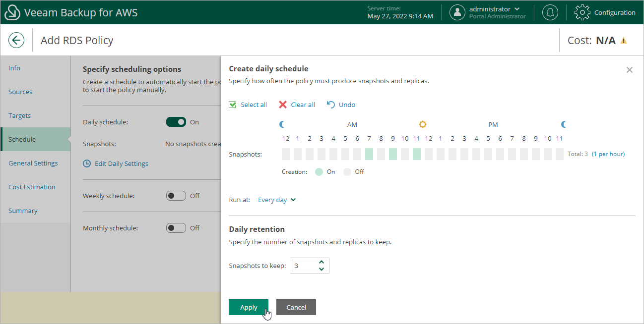Click the Edit Daily Settings clock icon
This screenshot has width=644, height=324.
[x=87, y=163]
